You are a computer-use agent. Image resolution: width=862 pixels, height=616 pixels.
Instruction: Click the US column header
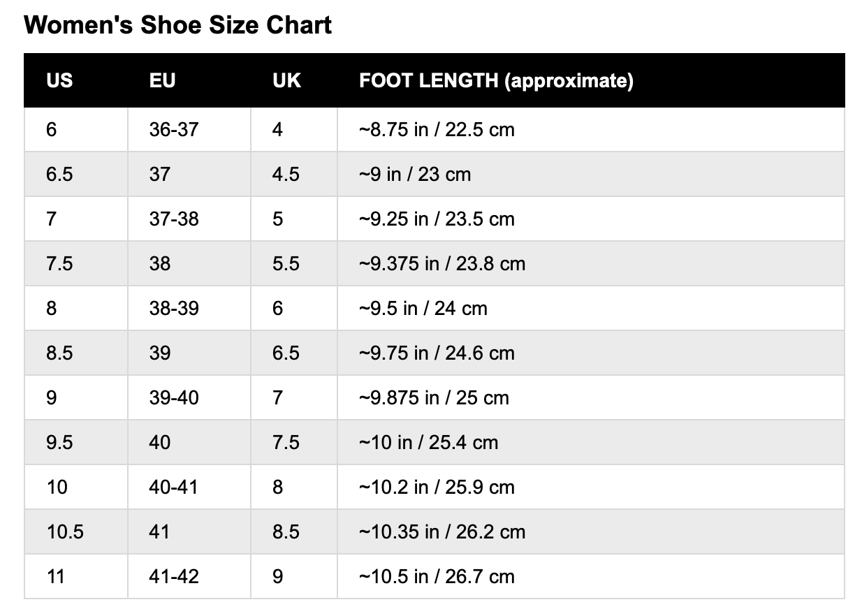pos(76,80)
